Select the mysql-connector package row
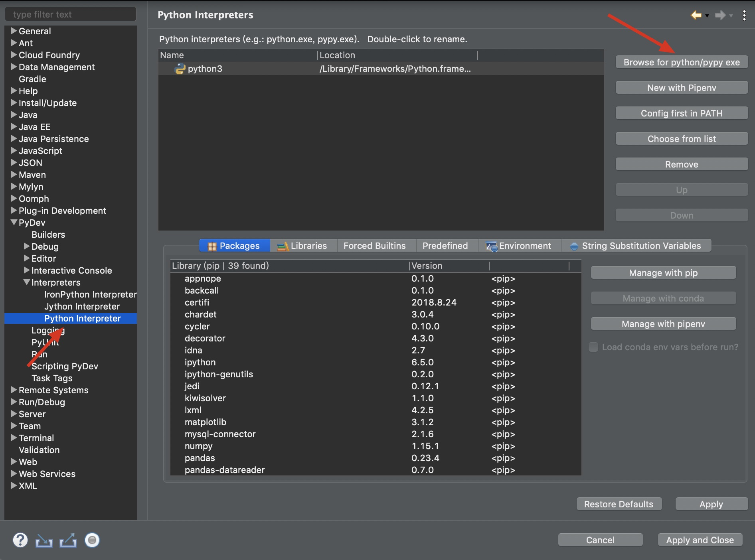Image resolution: width=755 pixels, height=560 pixels. (376, 434)
